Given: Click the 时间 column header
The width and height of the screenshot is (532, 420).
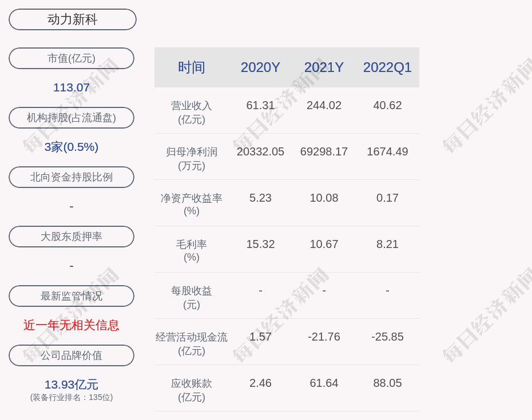Looking at the screenshot, I should tap(192, 67).
